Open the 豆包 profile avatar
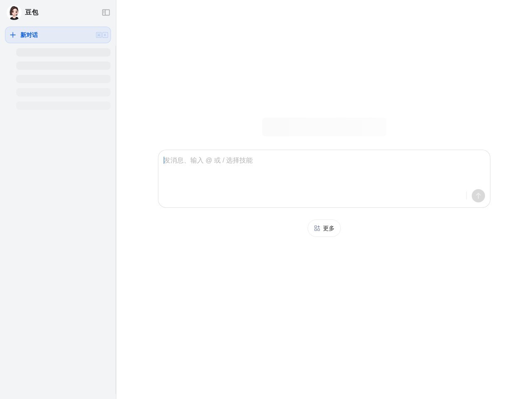 click(14, 12)
